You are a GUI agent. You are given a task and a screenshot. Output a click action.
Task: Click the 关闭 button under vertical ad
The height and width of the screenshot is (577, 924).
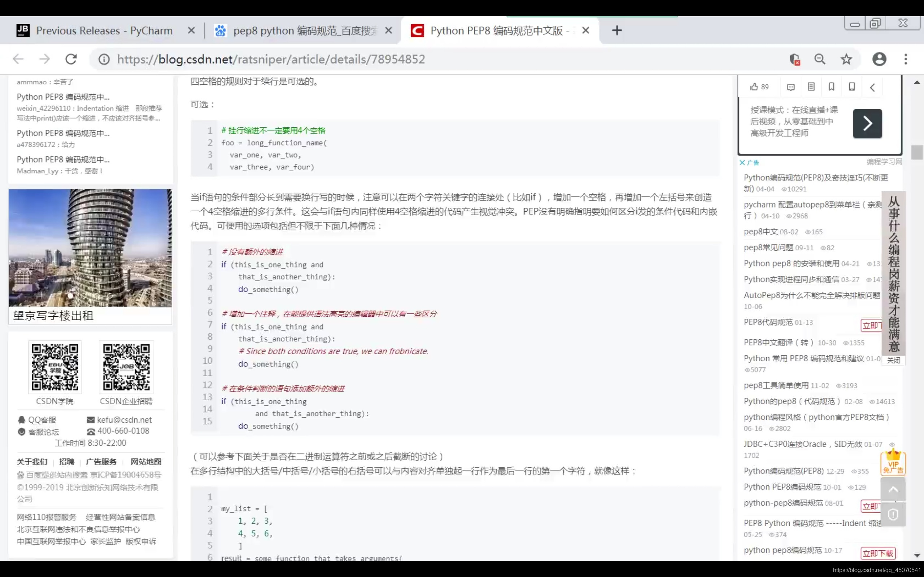coord(893,360)
